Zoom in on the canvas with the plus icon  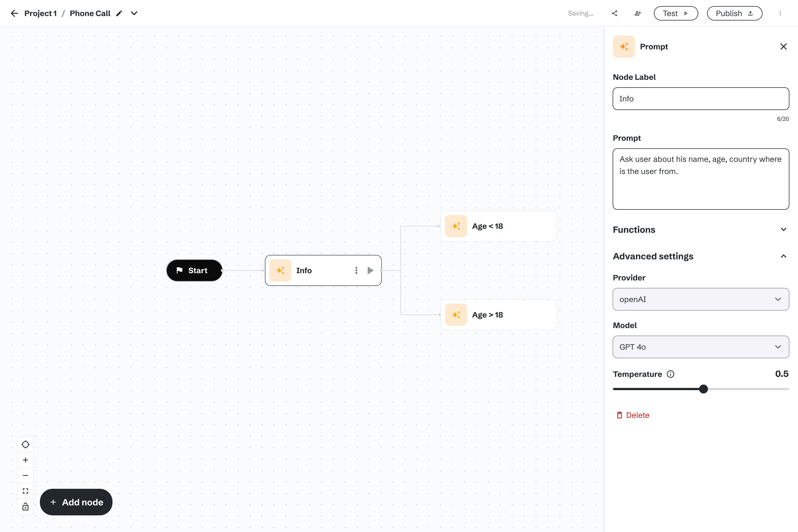point(25,460)
